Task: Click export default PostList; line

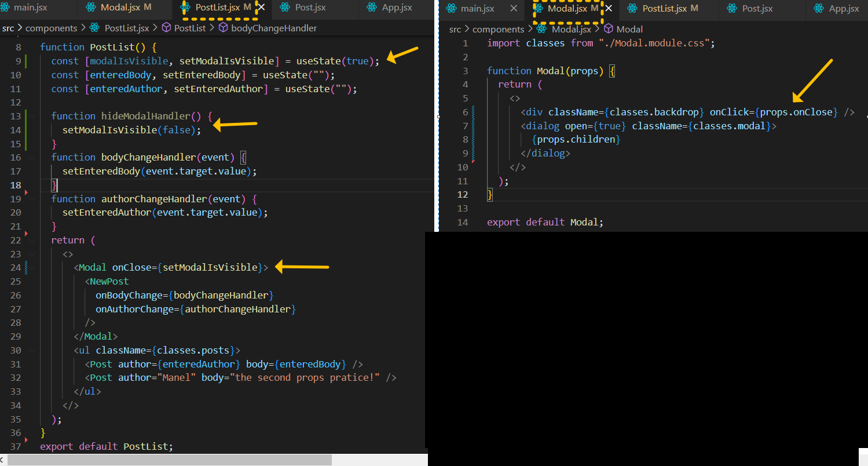Action: 107,446
